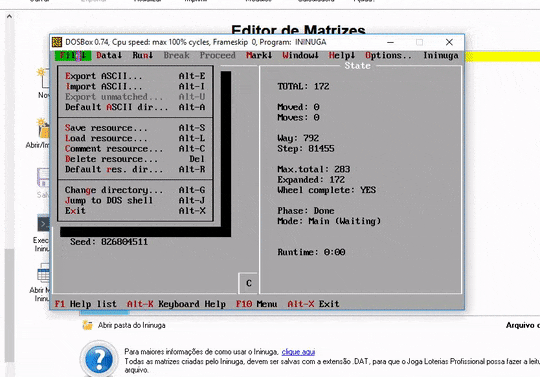Click the Salvar disk icon in sidebar

click(x=43, y=178)
